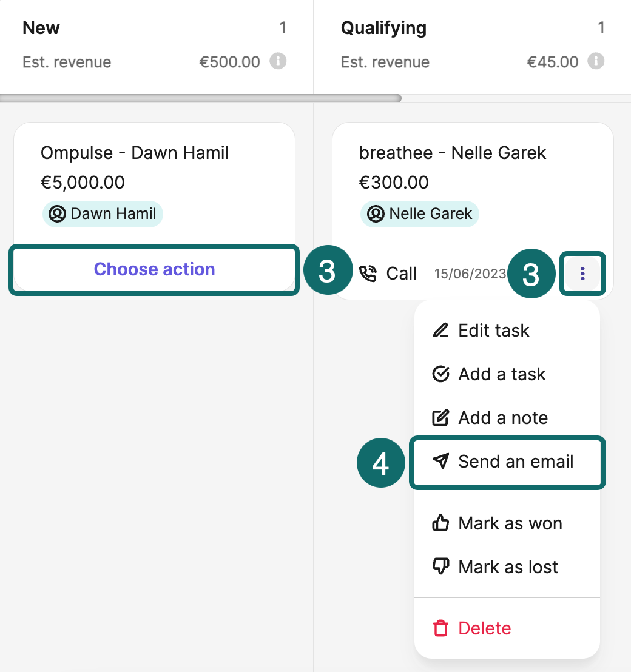Click the phone Call icon on breathee card

point(368,274)
